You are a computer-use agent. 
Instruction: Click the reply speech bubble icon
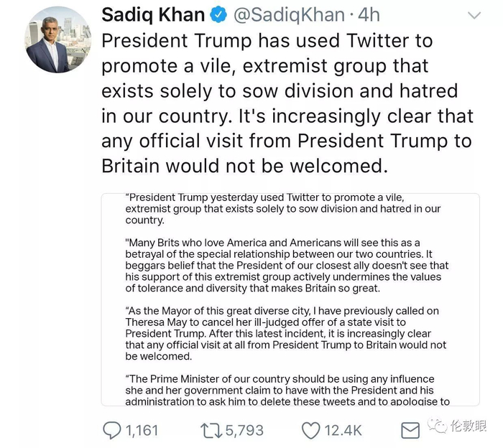click(112, 431)
